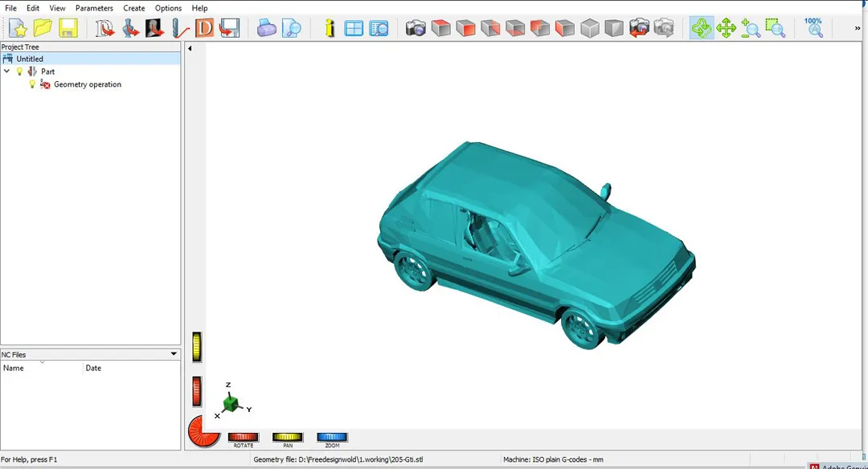
Task: Click the Geometry file path in status bar
Action: (x=338, y=459)
